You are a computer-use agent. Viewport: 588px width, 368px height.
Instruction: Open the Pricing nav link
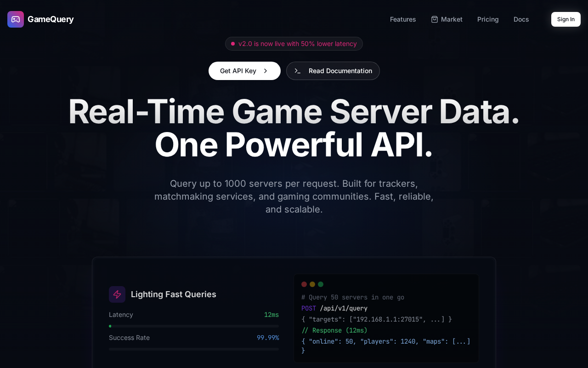(x=488, y=19)
